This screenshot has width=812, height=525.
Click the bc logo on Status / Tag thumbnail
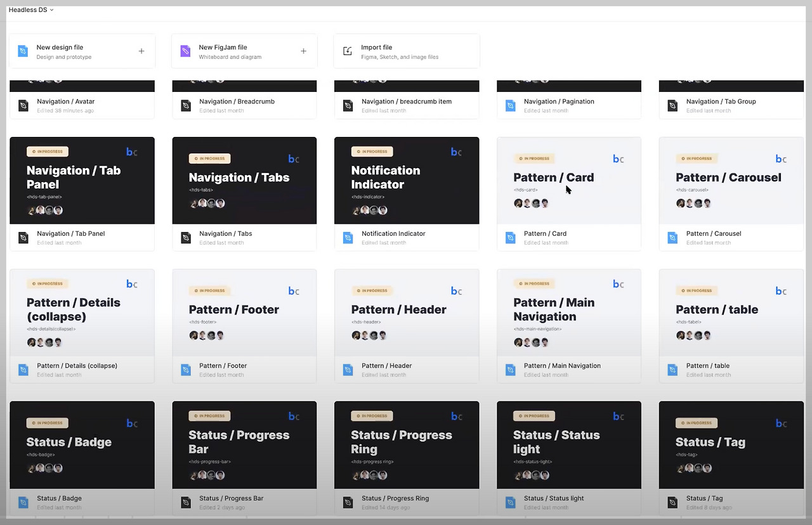point(780,423)
